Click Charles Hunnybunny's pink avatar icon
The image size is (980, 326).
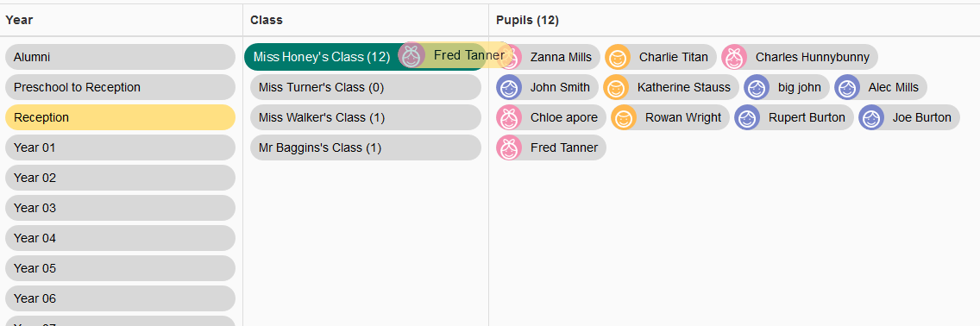(734, 57)
